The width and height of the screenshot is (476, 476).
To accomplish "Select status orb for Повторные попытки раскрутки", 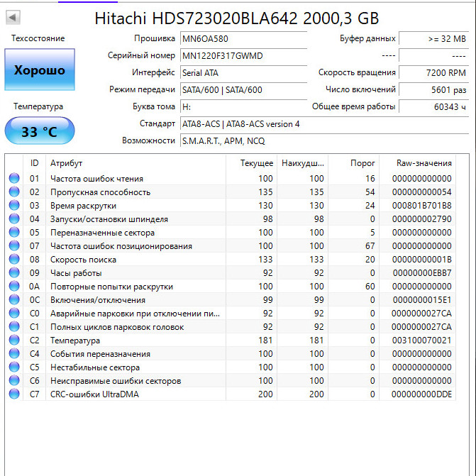I will 14,286.
